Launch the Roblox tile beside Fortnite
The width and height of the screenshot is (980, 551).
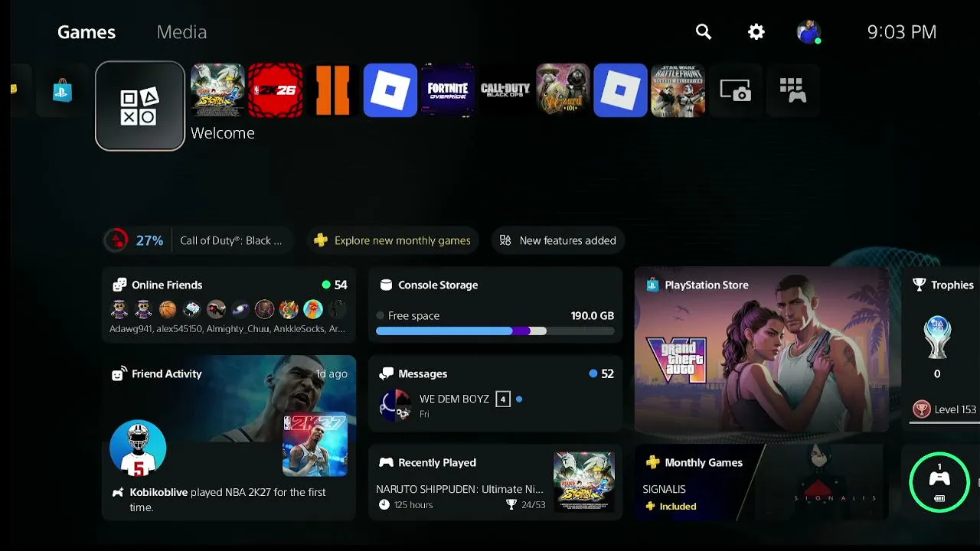coord(390,90)
